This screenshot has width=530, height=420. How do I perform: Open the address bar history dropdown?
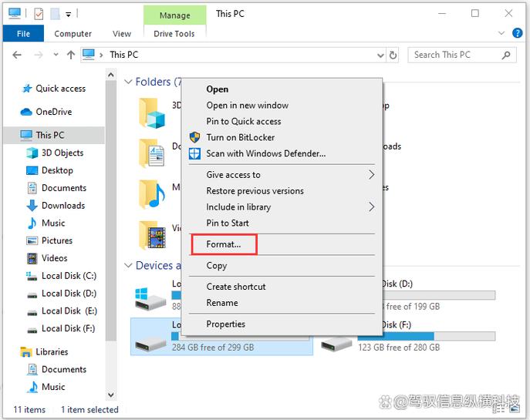[380, 55]
